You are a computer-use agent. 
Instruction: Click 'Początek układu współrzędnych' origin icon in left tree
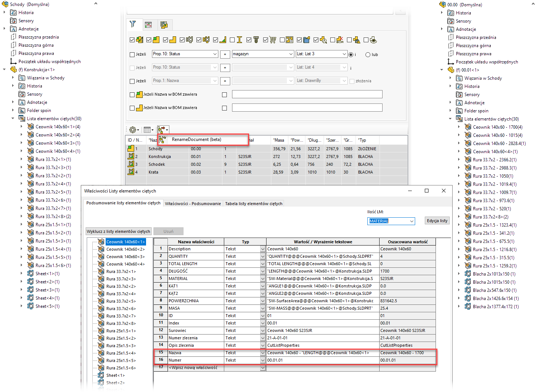point(13,62)
